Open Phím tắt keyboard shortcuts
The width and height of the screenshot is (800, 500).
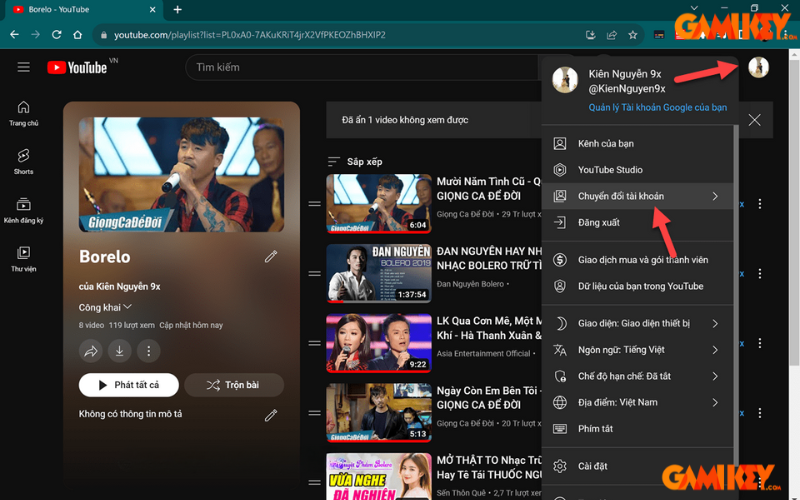point(637,429)
